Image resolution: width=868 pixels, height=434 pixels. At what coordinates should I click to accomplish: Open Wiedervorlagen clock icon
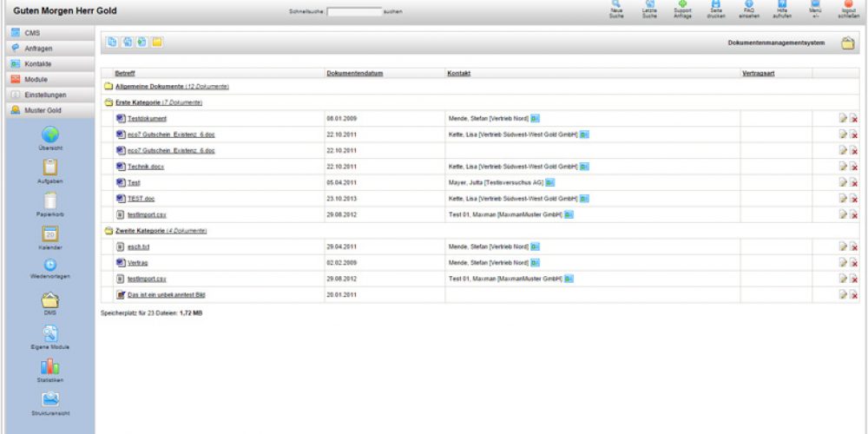click(50, 265)
